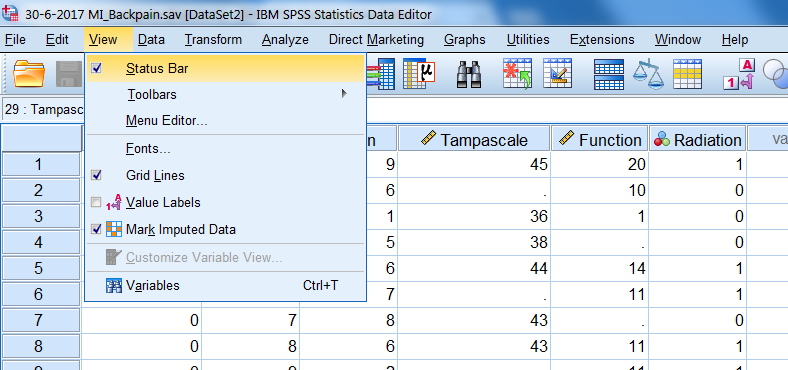This screenshot has height=370, width=788.
Task: Open the Data menu
Action: pyautogui.click(x=151, y=39)
